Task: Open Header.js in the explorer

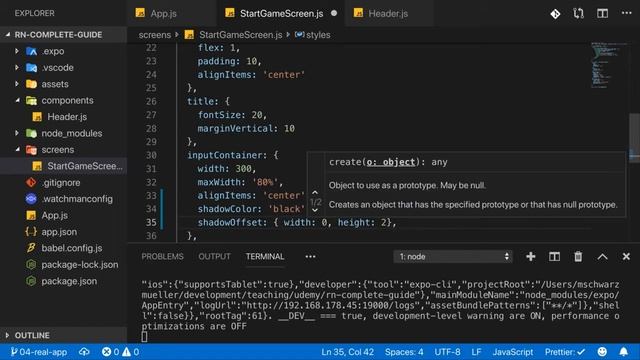Action: (x=67, y=117)
